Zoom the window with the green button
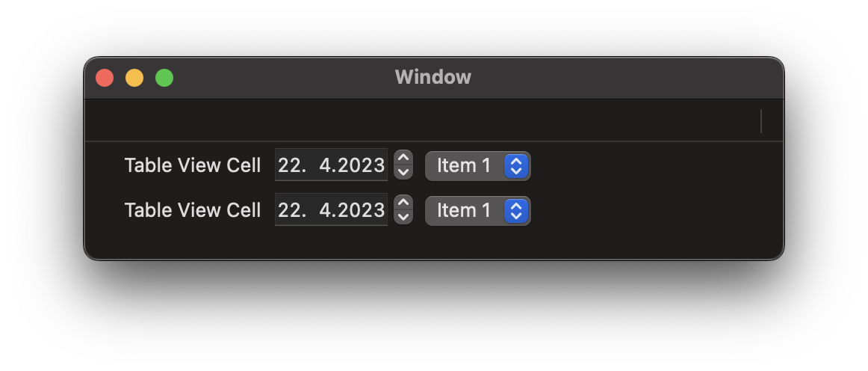868x371 pixels. tap(164, 78)
